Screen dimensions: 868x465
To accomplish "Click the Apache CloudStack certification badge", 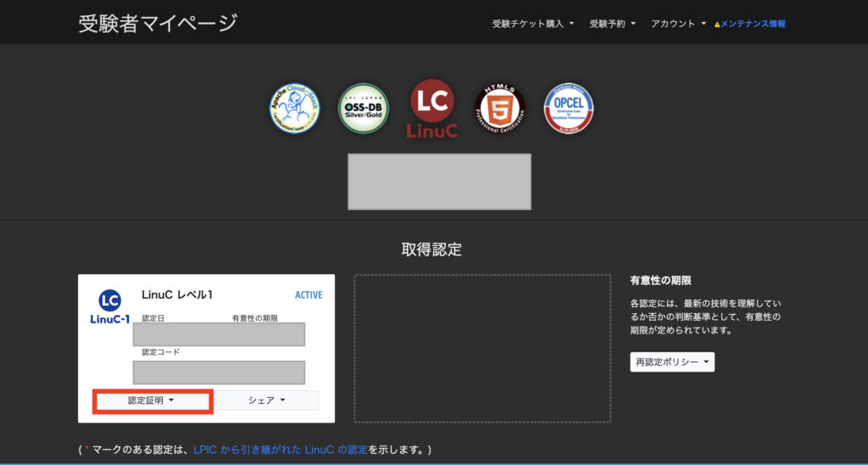I will click(x=294, y=108).
